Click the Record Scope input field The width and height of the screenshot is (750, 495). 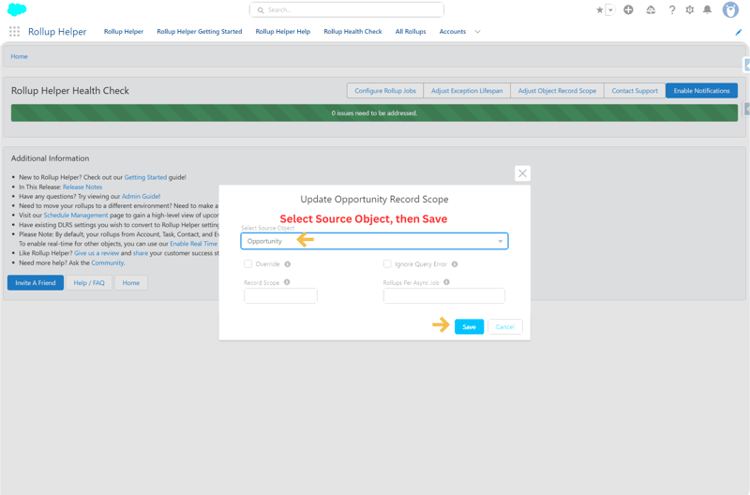click(280, 296)
